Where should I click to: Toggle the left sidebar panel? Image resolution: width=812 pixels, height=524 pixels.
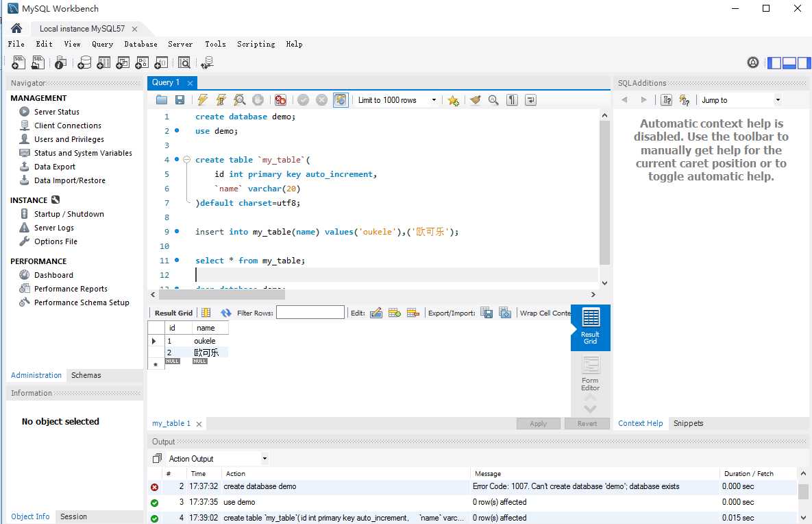(x=774, y=62)
